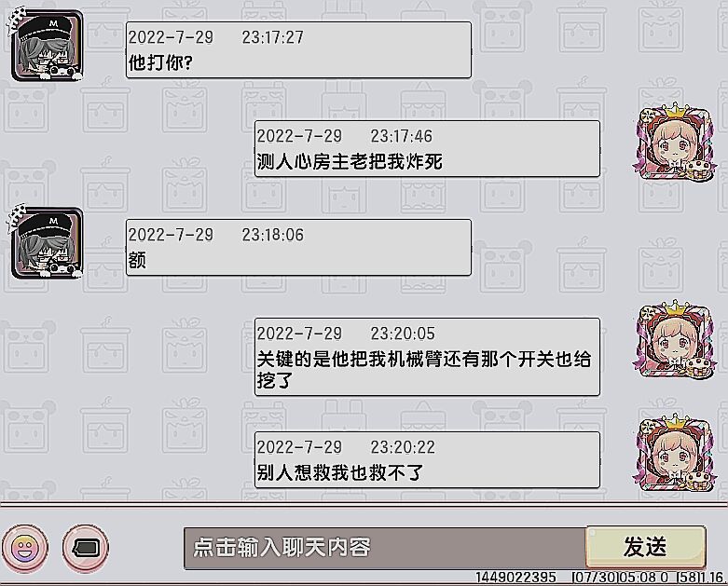Image resolution: width=728 pixels, height=586 pixels.
Task: Select the 他打你? chat bubble
Action: pyautogui.click(x=298, y=49)
